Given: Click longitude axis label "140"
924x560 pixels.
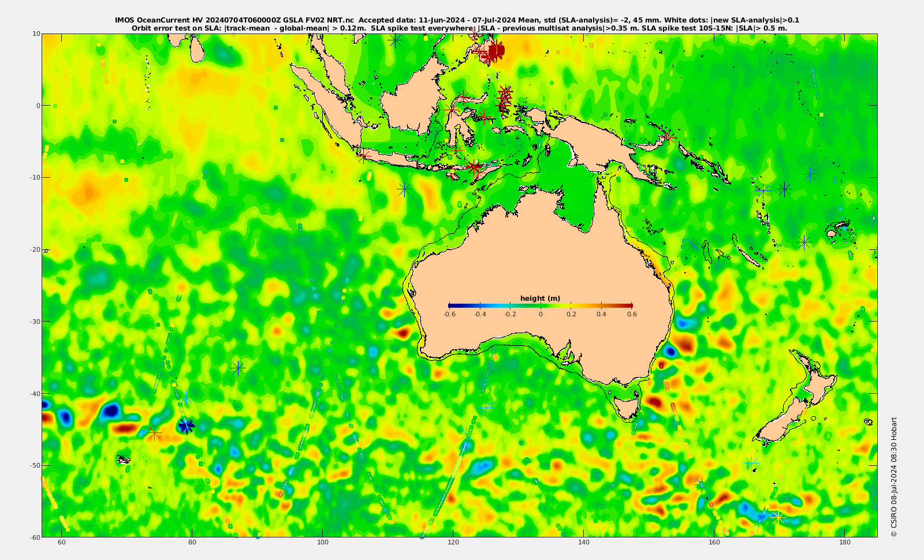Looking at the screenshot, I should 584,543.
